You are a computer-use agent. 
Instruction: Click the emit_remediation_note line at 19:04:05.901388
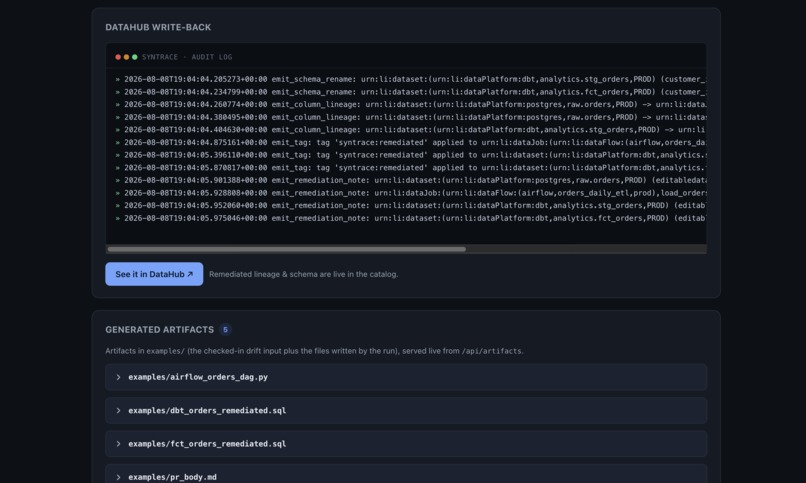coord(411,180)
